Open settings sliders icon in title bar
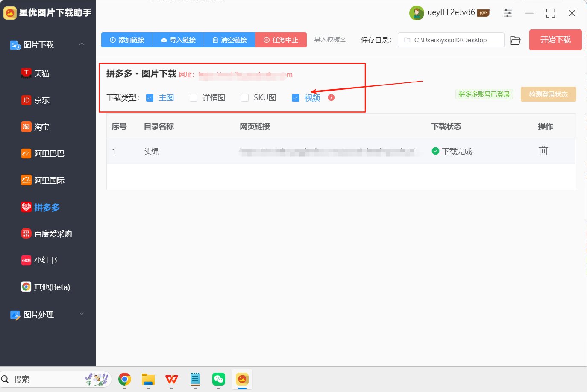The width and height of the screenshot is (587, 392). (508, 13)
